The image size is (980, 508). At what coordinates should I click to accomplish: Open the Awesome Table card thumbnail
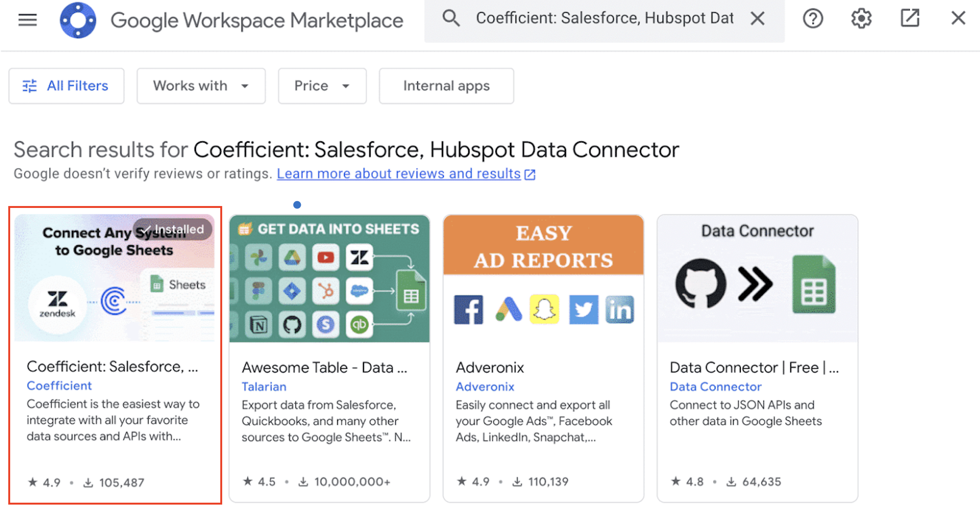point(329,279)
